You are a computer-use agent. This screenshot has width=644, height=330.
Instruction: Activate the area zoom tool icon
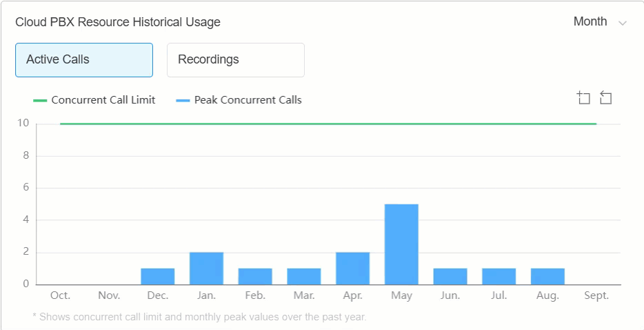click(x=584, y=98)
